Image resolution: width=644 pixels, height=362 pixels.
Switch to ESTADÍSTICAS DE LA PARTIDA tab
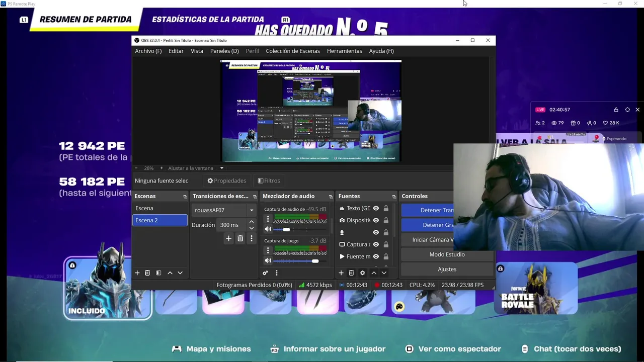[208, 20]
